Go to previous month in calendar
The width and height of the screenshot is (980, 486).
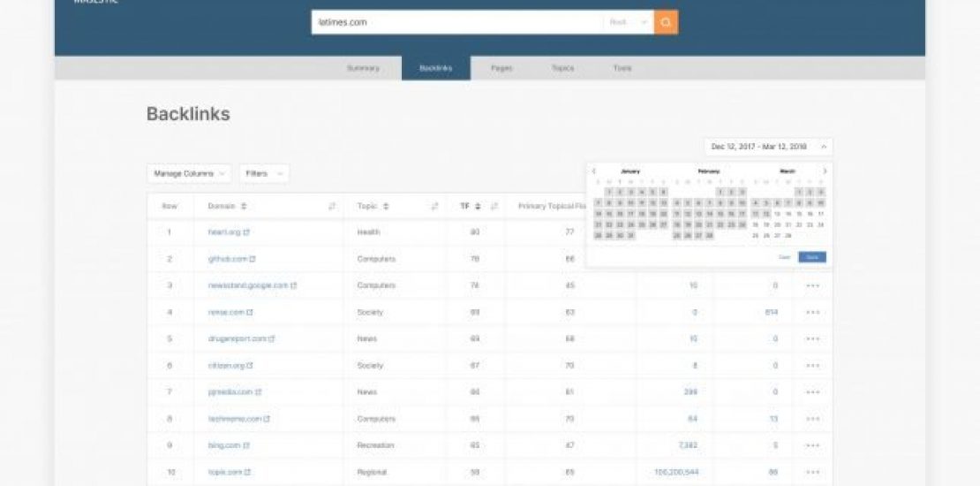[594, 171]
